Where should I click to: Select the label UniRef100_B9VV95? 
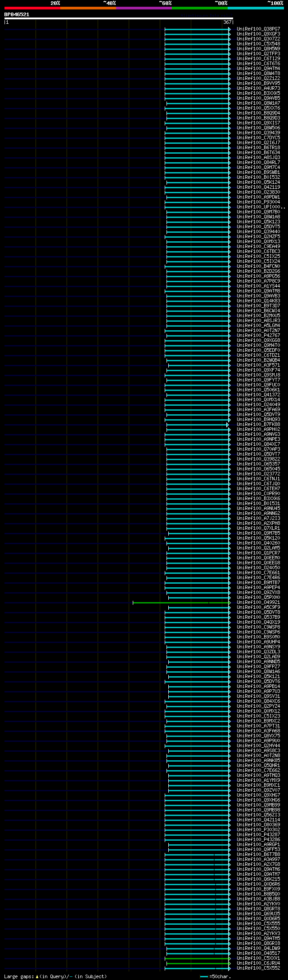(258, 84)
